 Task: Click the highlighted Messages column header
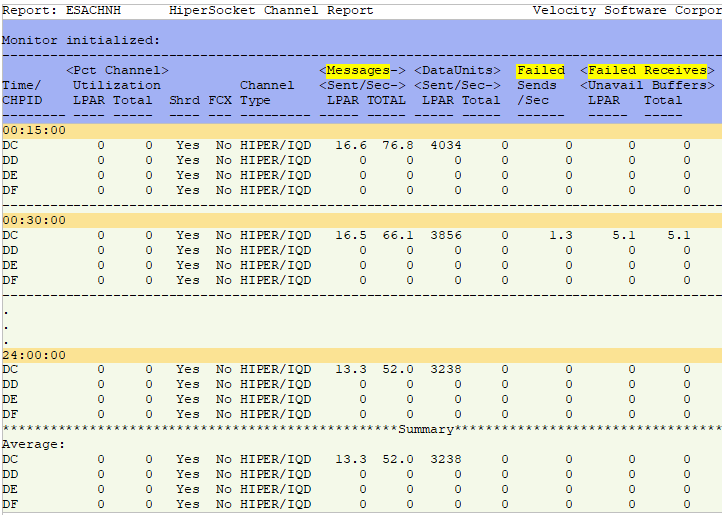click(358, 70)
